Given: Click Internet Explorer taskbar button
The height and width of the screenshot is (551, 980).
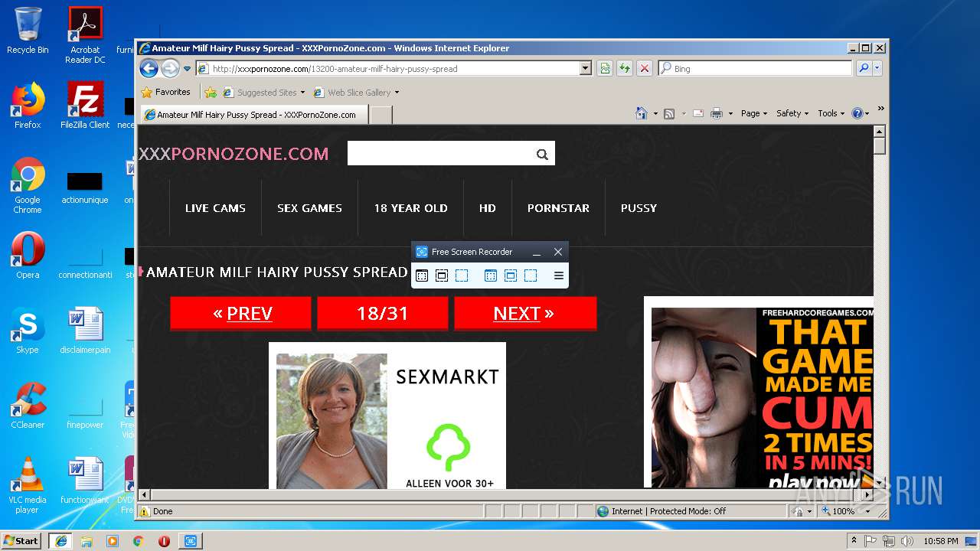Looking at the screenshot, I should pos(61,541).
